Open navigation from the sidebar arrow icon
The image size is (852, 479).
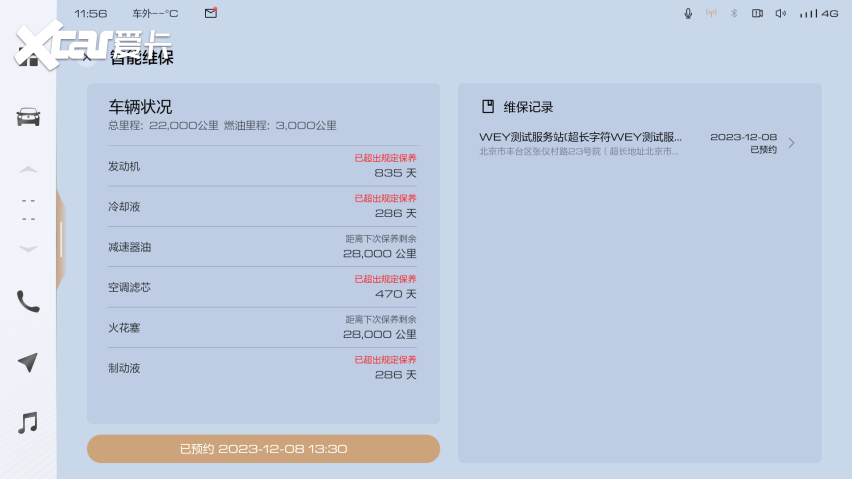coord(28,362)
